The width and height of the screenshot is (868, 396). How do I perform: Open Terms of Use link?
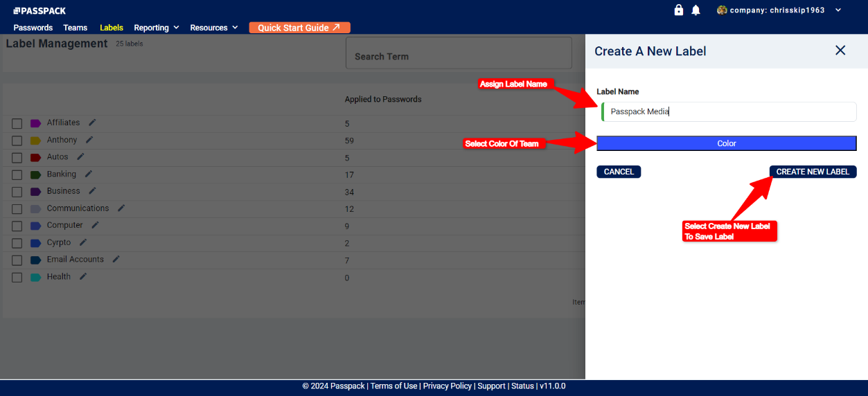point(393,386)
